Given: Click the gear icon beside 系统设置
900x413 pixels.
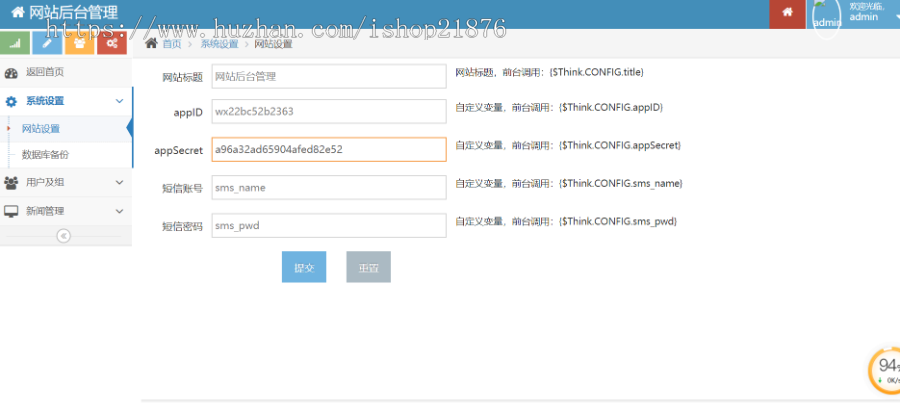Looking at the screenshot, I should tap(11, 102).
